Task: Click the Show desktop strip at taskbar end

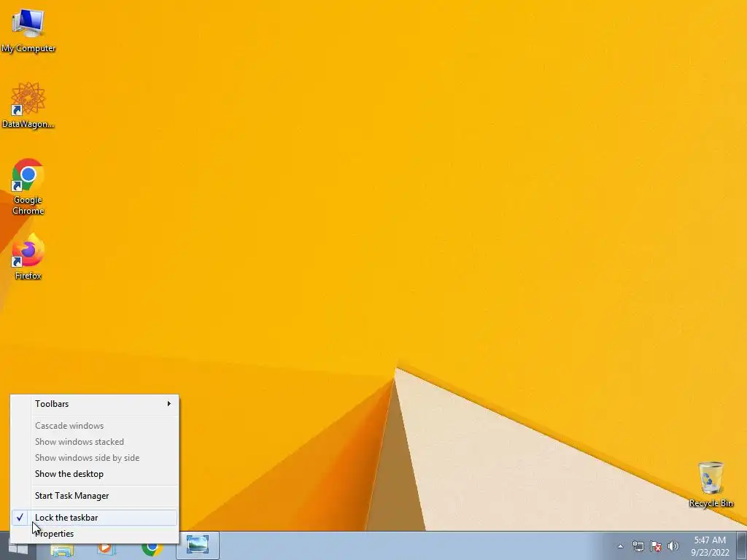Action: coord(742,545)
